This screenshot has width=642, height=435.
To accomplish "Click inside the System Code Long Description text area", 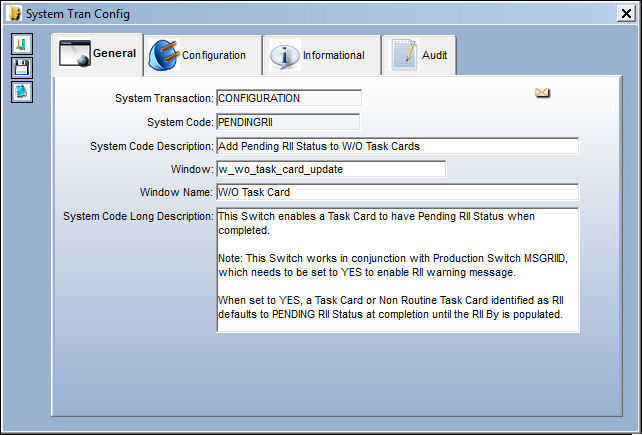I will click(398, 270).
